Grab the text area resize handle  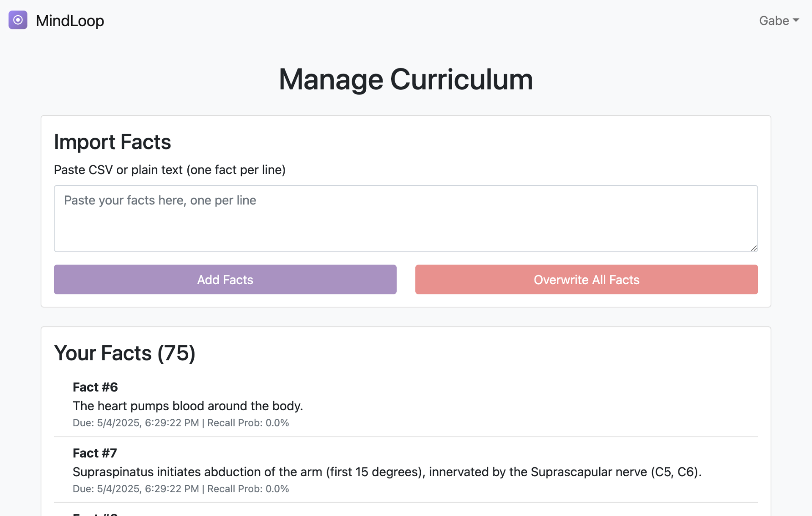754,248
